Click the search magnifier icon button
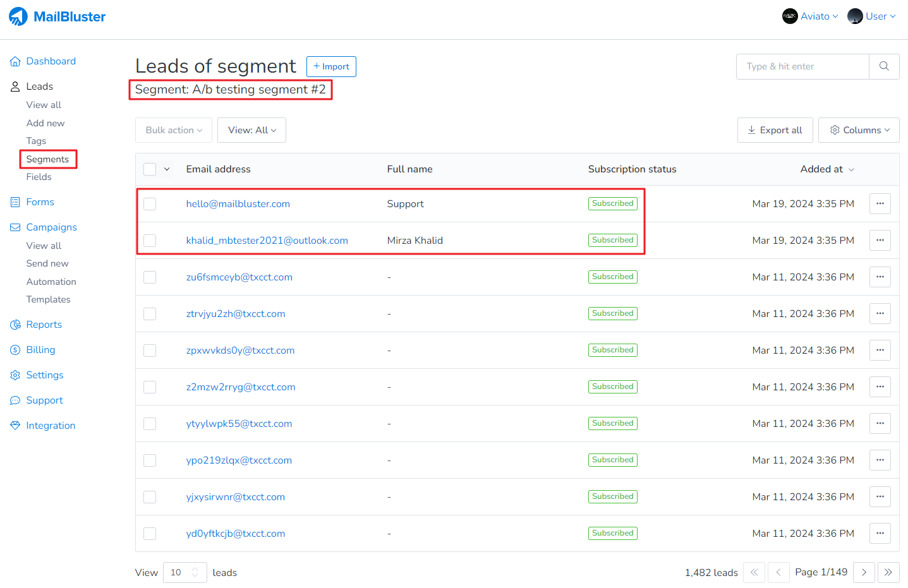908x588 pixels. (x=884, y=66)
